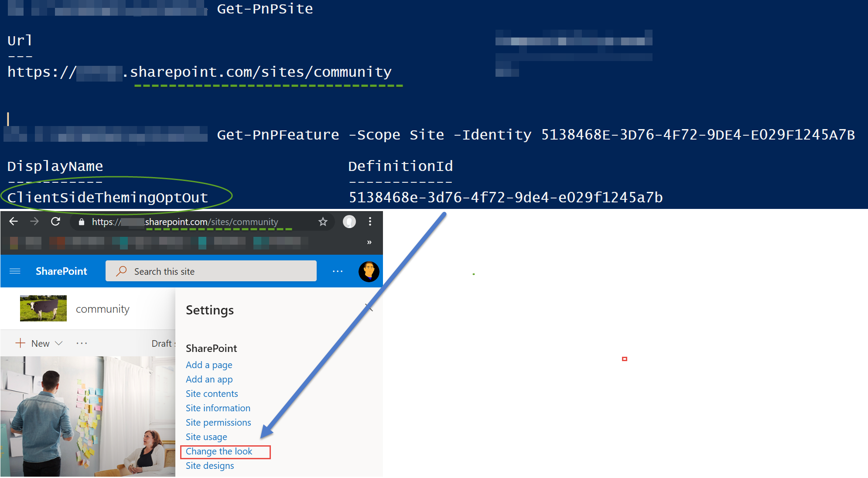
Task: Open Site permissions
Action: [218, 422]
